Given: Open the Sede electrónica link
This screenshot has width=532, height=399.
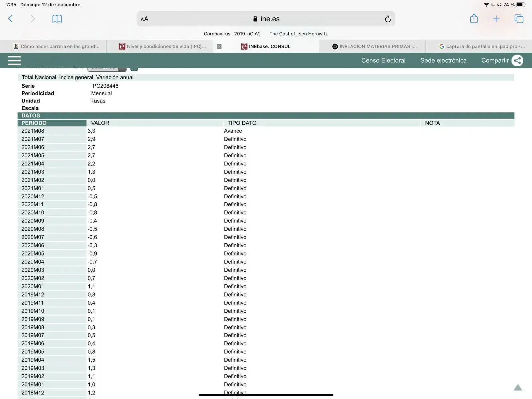Looking at the screenshot, I should pos(443,60).
